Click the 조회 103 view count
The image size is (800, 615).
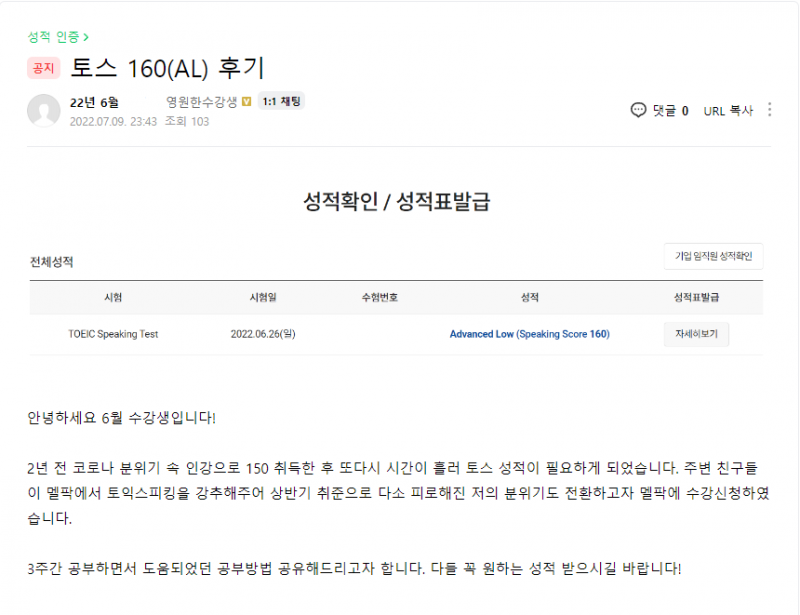[x=186, y=122]
